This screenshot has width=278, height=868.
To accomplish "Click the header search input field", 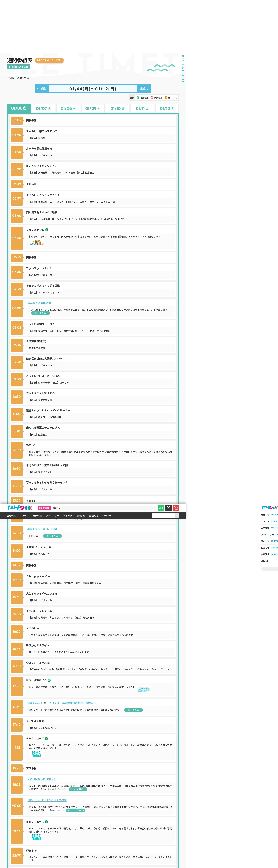I will tap(163, 516).
